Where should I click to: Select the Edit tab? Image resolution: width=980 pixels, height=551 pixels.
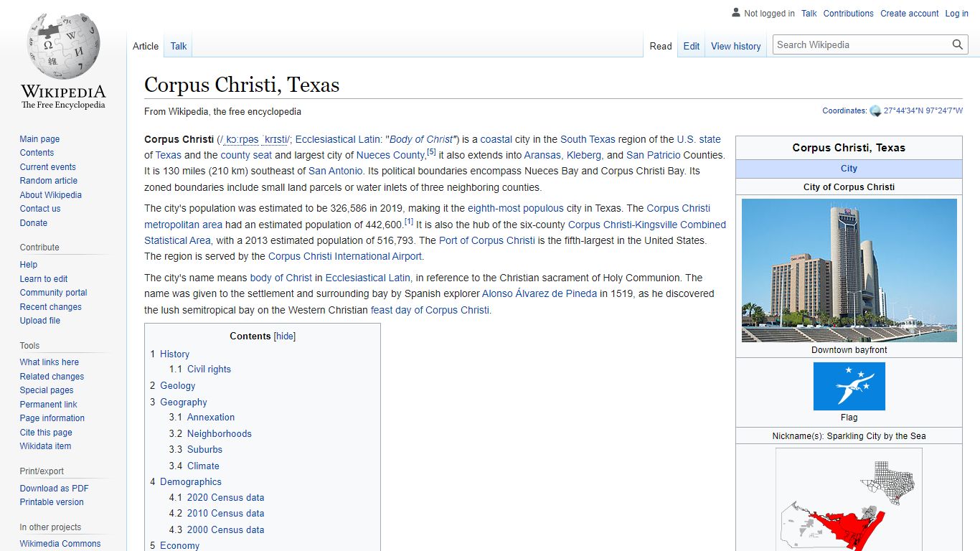(692, 46)
